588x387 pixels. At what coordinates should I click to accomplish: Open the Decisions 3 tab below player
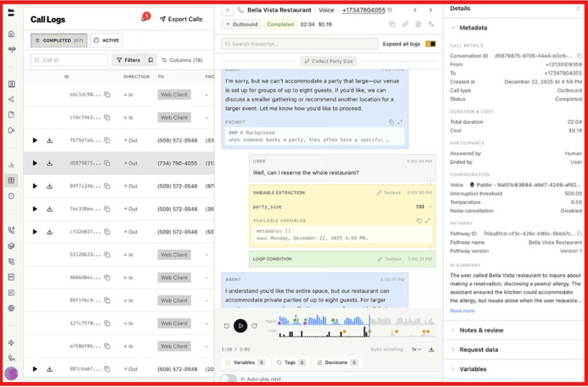click(338, 362)
